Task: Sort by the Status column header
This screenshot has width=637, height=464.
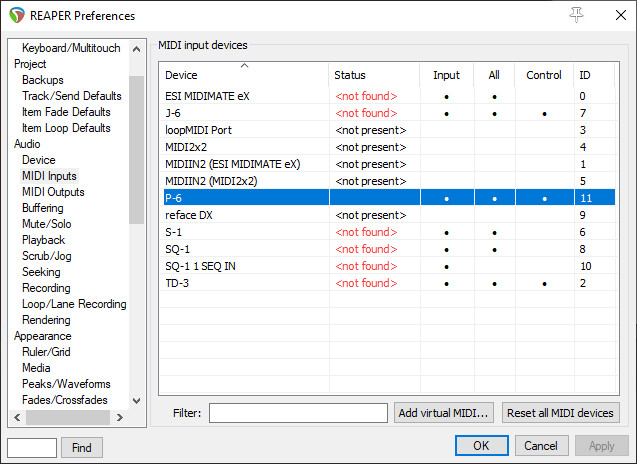Action: [374, 75]
